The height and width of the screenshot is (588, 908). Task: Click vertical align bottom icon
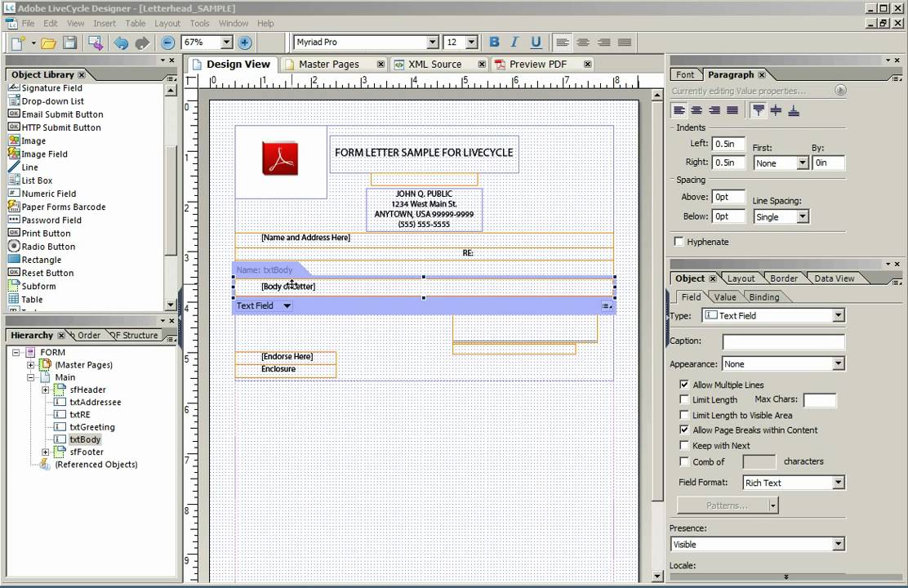794,110
